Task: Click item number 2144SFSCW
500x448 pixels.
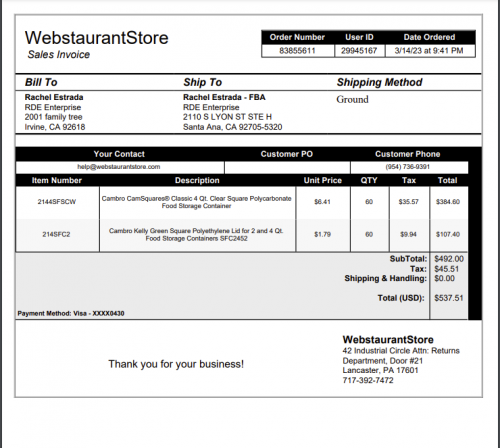Action: 57,202
